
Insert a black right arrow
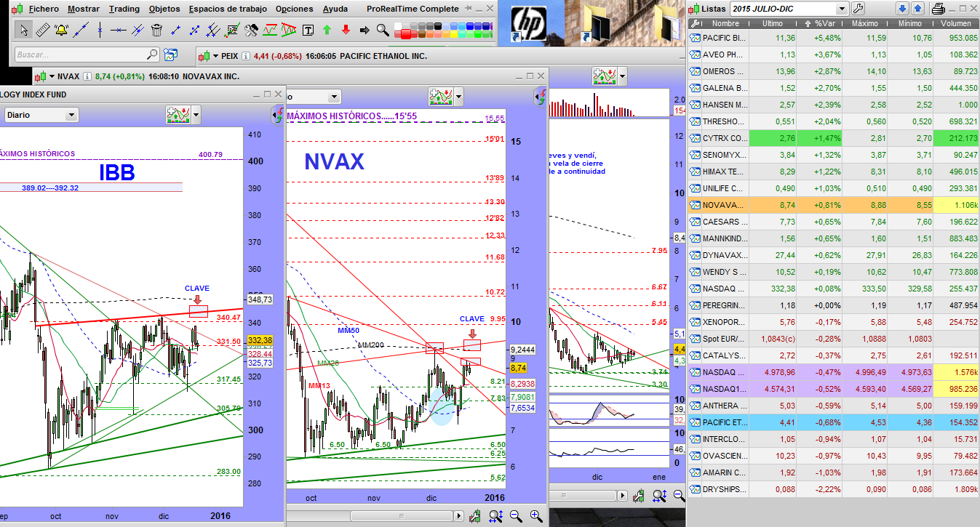pyautogui.click(x=364, y=30)
